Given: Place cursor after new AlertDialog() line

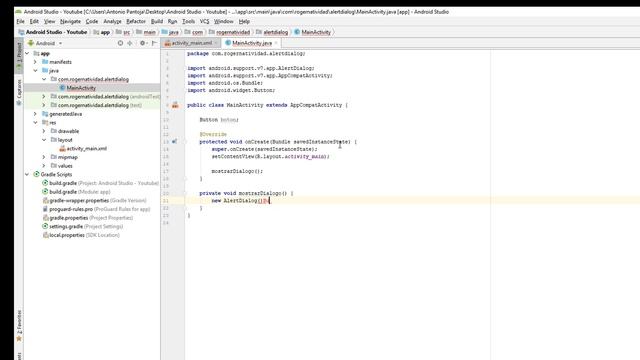Looking at the screenshot, I should coord(270,200).
